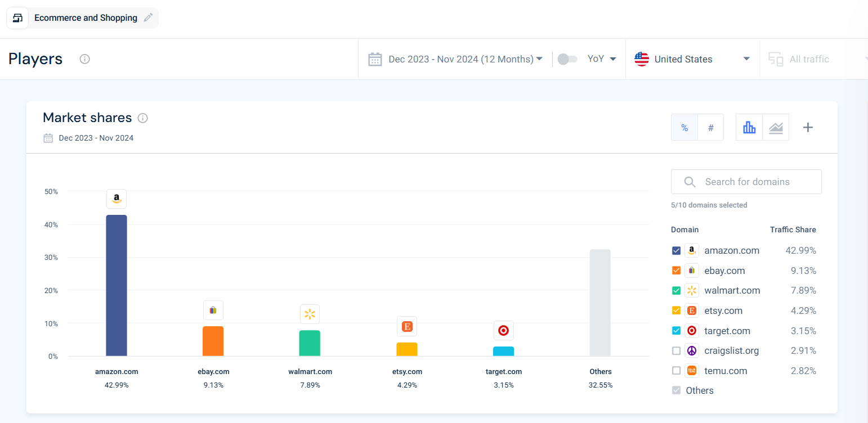Click temu.com's 2.82% traffic share
Image resolution: width=868 pixels, height=423 pixels.
point(802,371)
